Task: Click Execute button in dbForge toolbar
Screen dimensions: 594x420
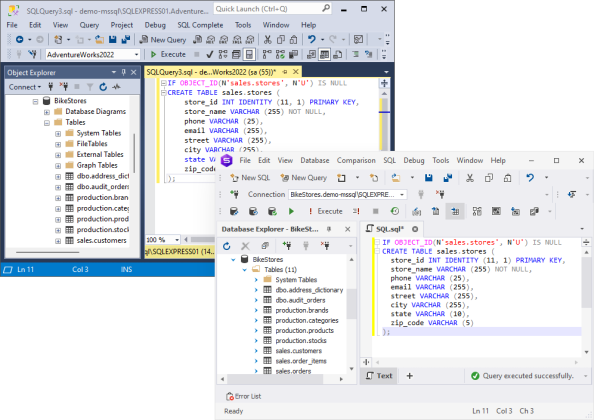Action: (x=325, y=211)
